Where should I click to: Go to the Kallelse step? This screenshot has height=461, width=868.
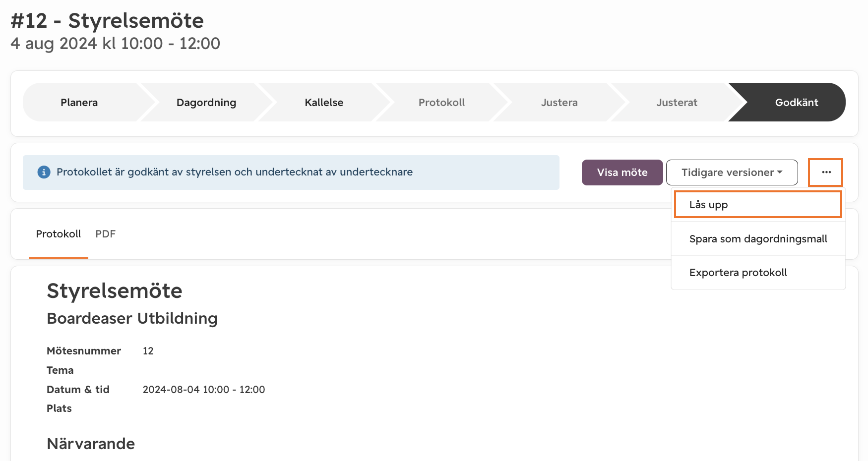(x=324, y=102)
